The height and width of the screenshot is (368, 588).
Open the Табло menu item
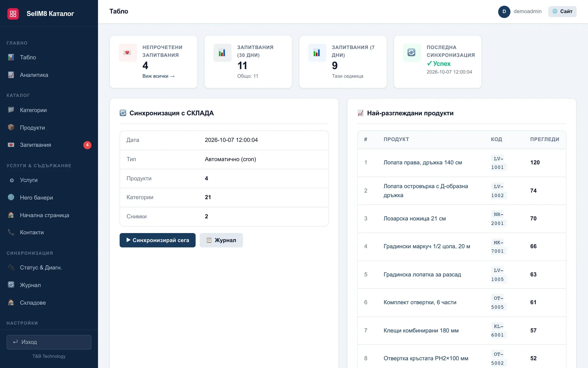click(49, 57)
